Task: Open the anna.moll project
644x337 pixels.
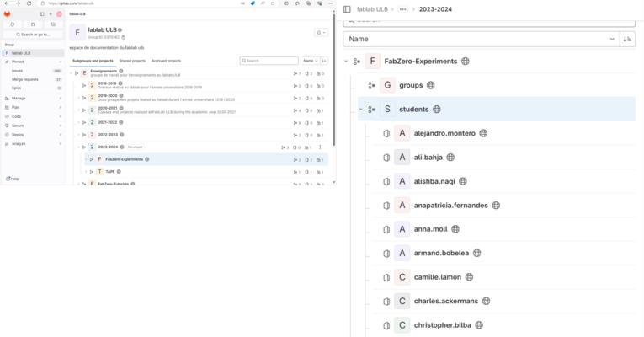Action: tap(430, 229)
